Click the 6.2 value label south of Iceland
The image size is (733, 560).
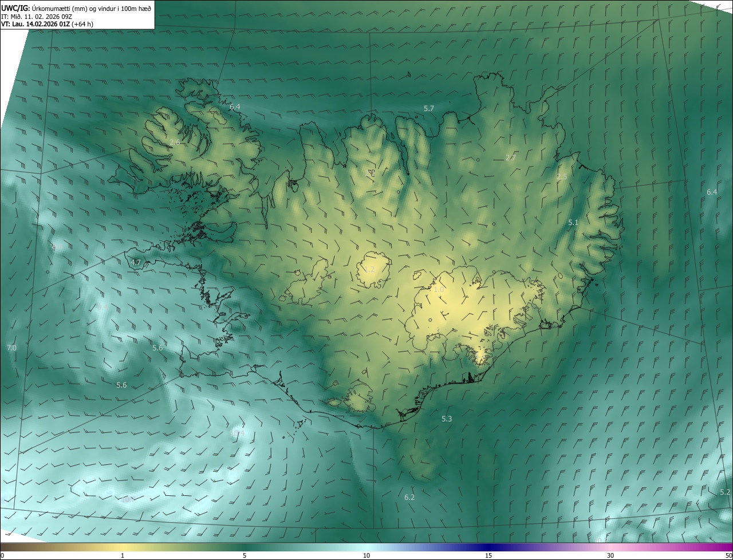tap(409, 497)
